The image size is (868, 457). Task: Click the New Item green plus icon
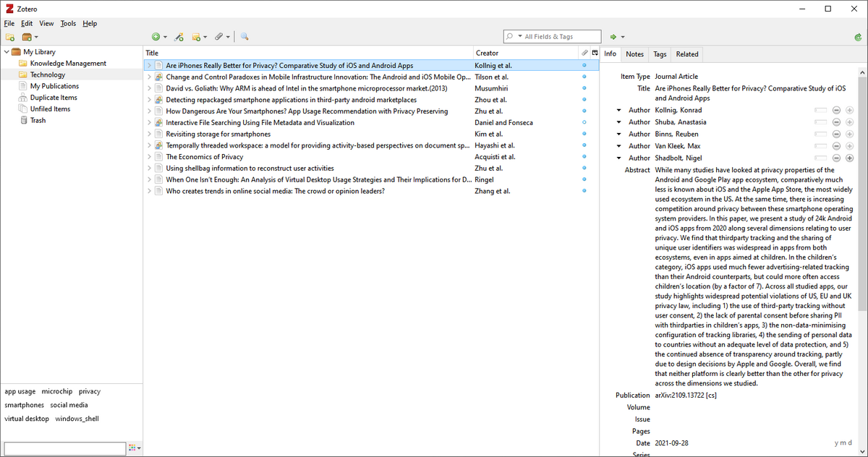(x=156, y=37)
